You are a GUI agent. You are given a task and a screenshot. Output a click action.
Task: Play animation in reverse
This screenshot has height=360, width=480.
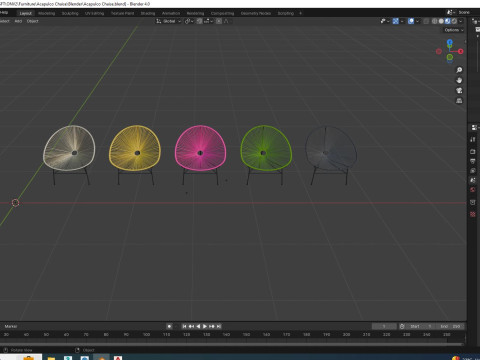coord(198,326)
